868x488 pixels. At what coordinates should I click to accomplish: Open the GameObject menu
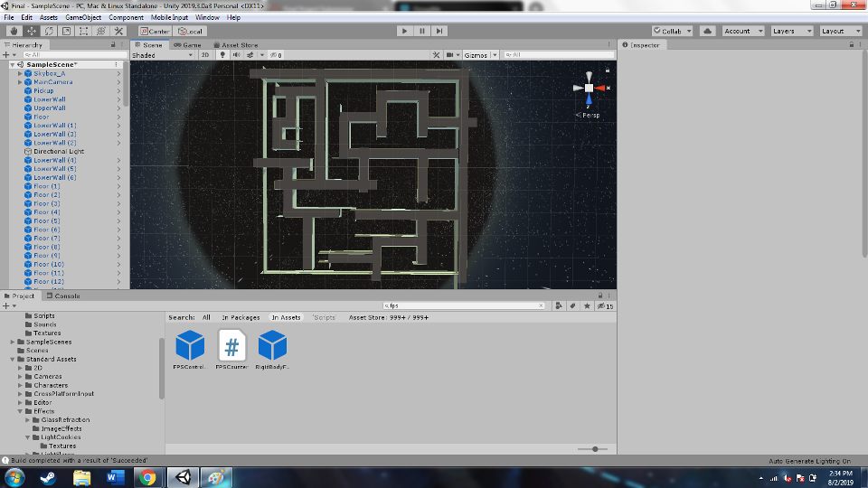(x=83, y=17)
